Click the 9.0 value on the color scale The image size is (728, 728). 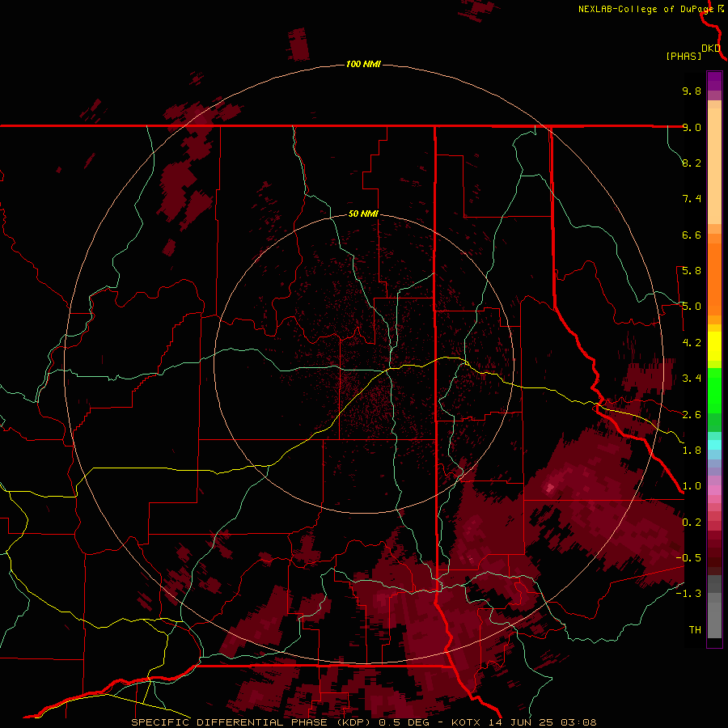pos(692,127)
